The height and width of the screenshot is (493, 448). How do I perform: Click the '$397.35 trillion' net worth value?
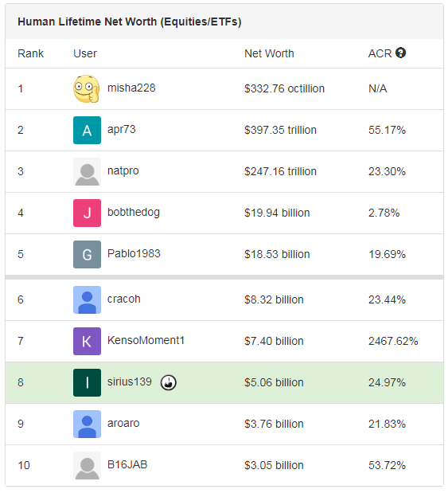coord(280,130)
